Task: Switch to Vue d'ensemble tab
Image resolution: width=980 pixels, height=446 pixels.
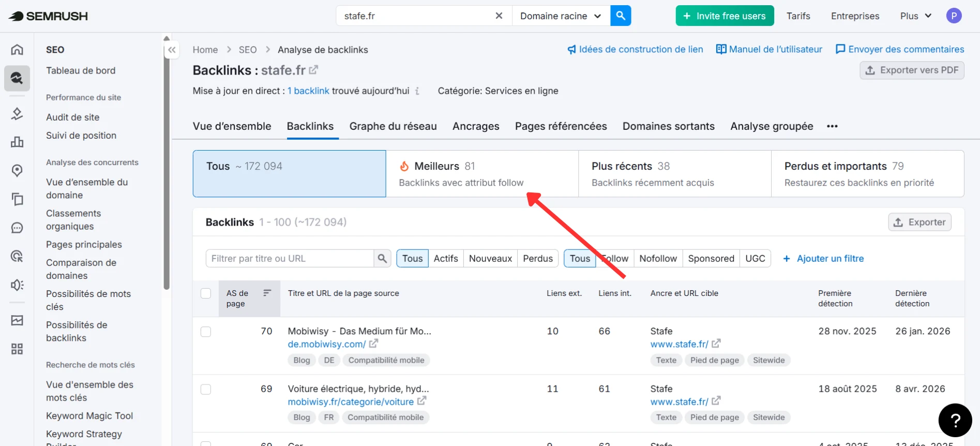Action: (232, 126)
